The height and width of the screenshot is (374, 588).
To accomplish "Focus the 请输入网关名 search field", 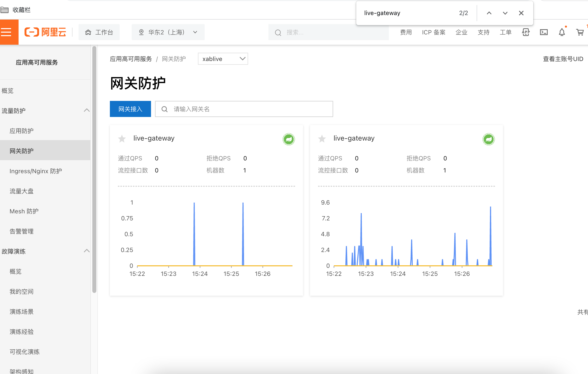I will tap(244, 109).
